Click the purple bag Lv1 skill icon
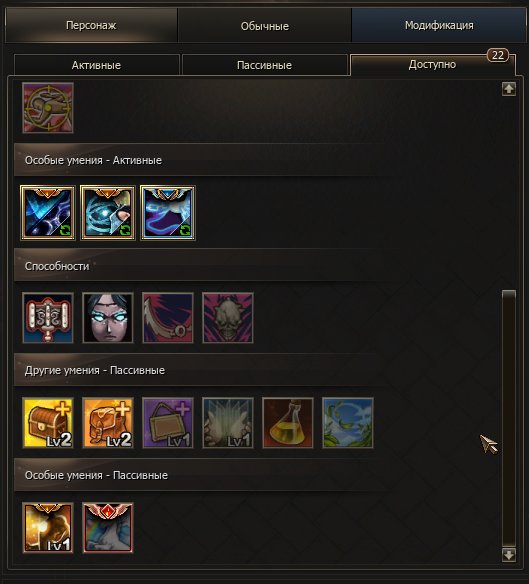Screen dimensions: 529x584 point(168,423)
